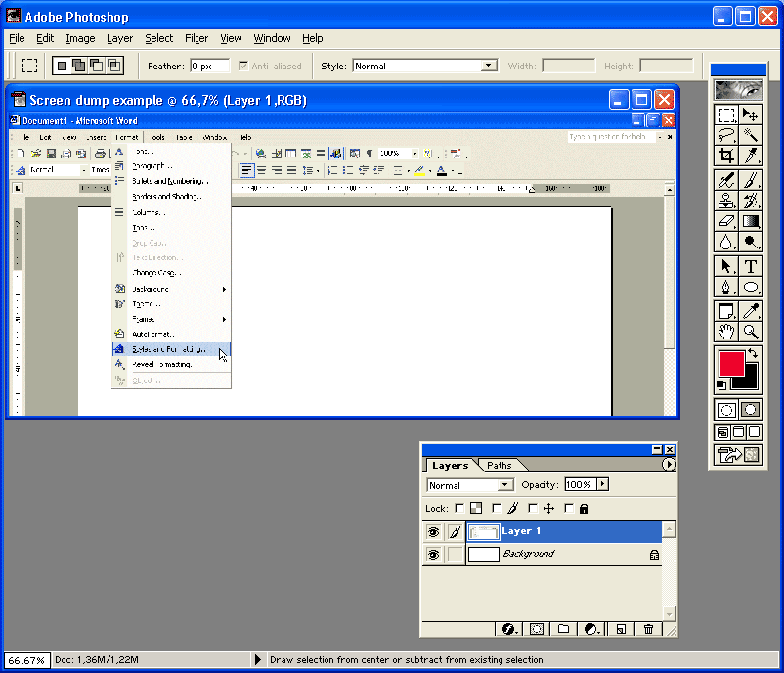
Task: Select the Crop tool
Action: pyautogui.click(x=726, y=156)
